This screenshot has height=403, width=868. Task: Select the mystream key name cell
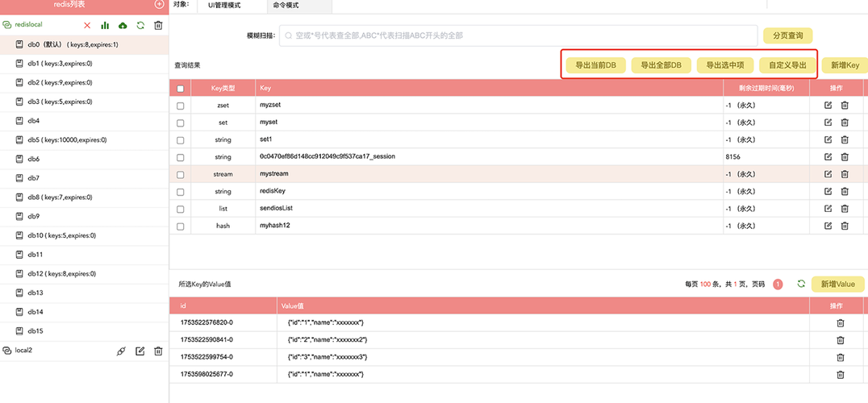490,173
